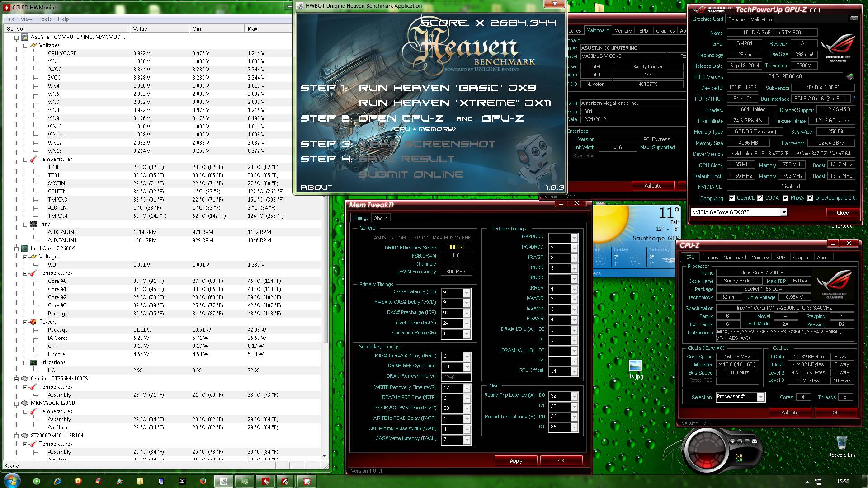Image resolution: width=868 pixels, height=488 pixels.
Task: Open the HWMonitor Help menu
Action: 63,19
